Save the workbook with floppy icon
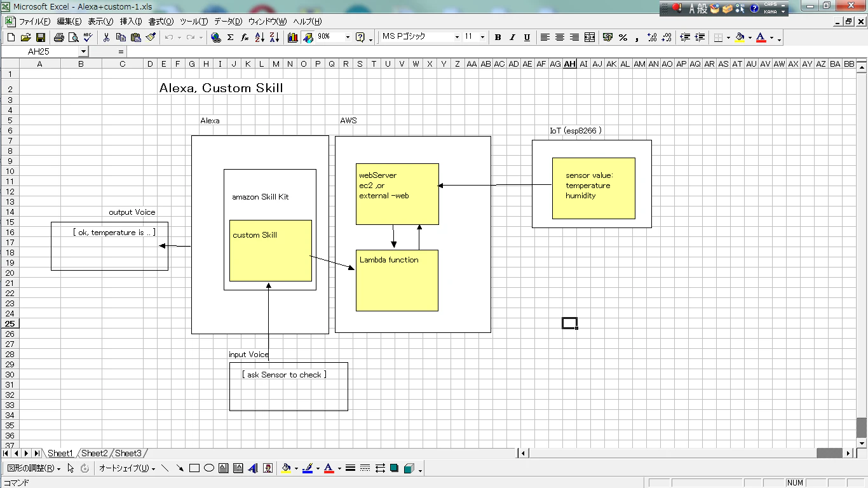 pos(41,37)
